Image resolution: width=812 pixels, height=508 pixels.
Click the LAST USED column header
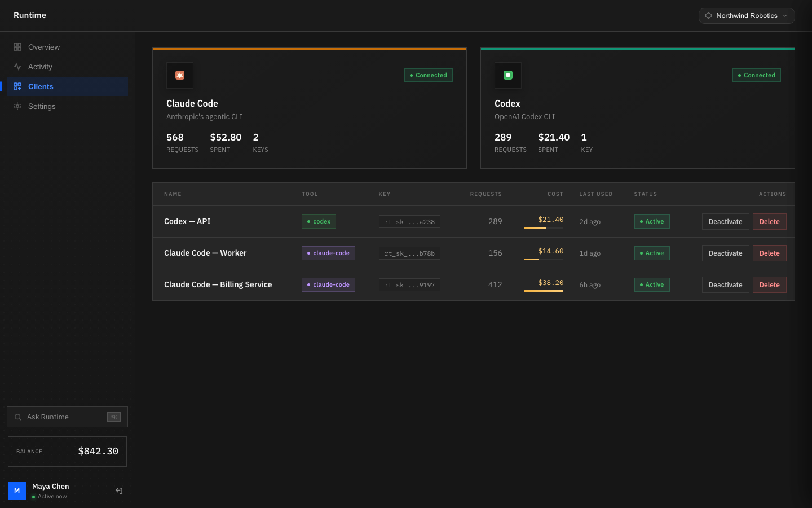(596, 194)
